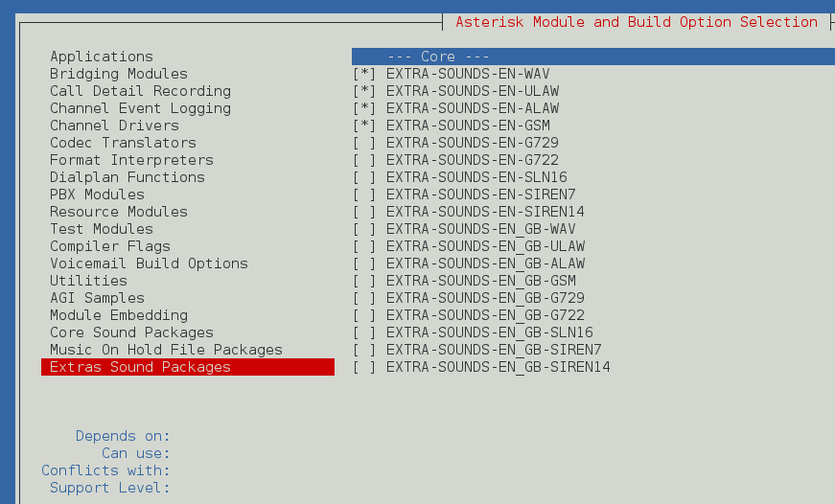Screen dimensions: 835x504
Task: Click the Conflicts with: label
Action: [x=105, y=470]
